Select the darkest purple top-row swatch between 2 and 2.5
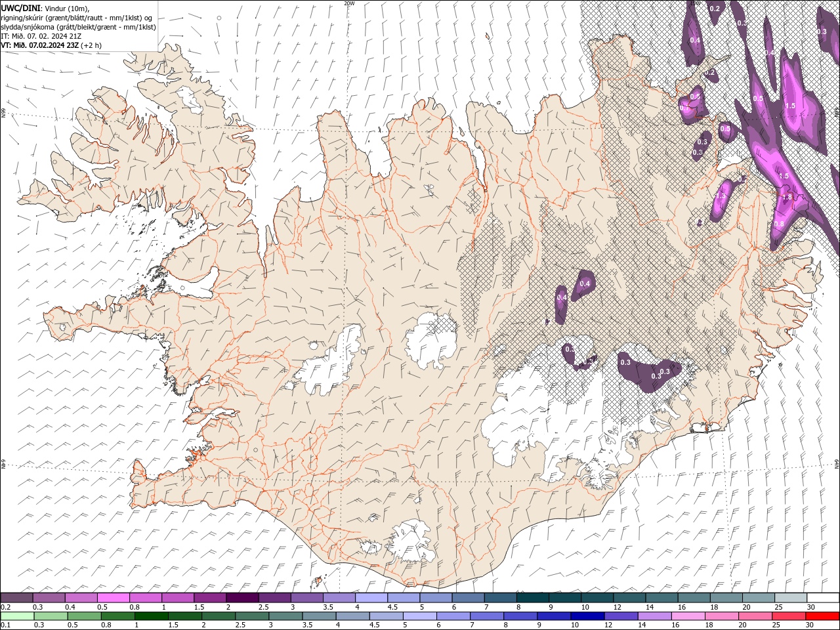This screenshot has width=840, height=630. point(241,598)
